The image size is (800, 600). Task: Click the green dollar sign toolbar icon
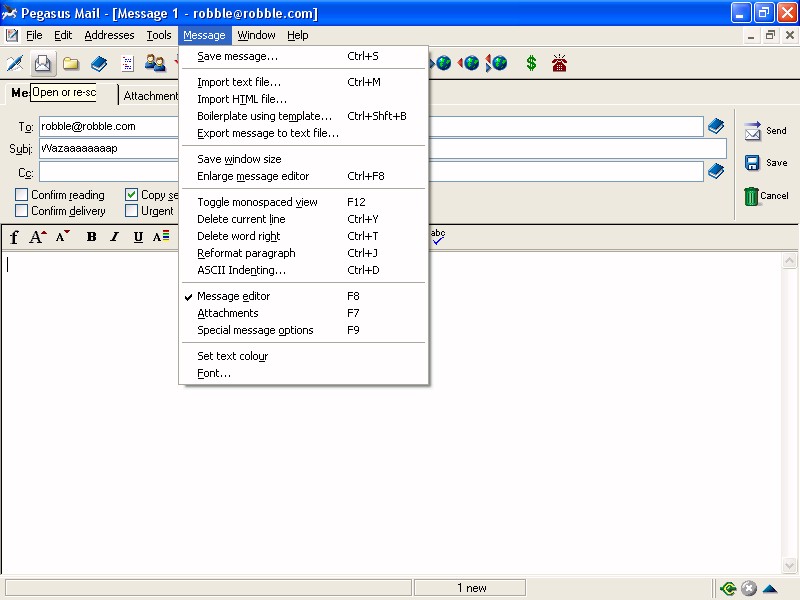(x=531, y=63)
